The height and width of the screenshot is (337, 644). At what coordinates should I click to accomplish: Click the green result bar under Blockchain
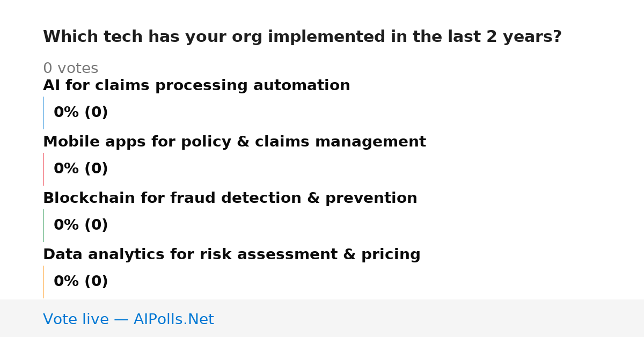click(x=43, y=225)
